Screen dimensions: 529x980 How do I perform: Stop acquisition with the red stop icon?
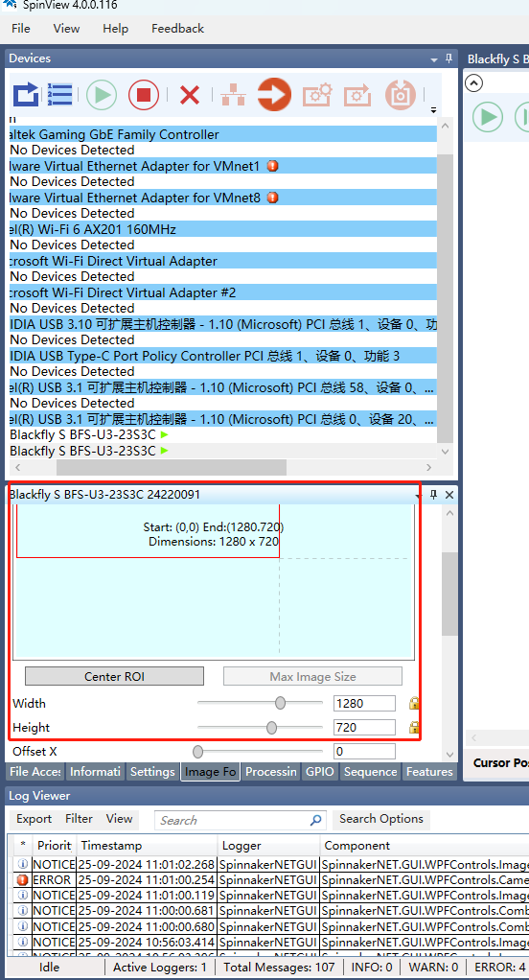pyautogui.click(x=144, y=95)
